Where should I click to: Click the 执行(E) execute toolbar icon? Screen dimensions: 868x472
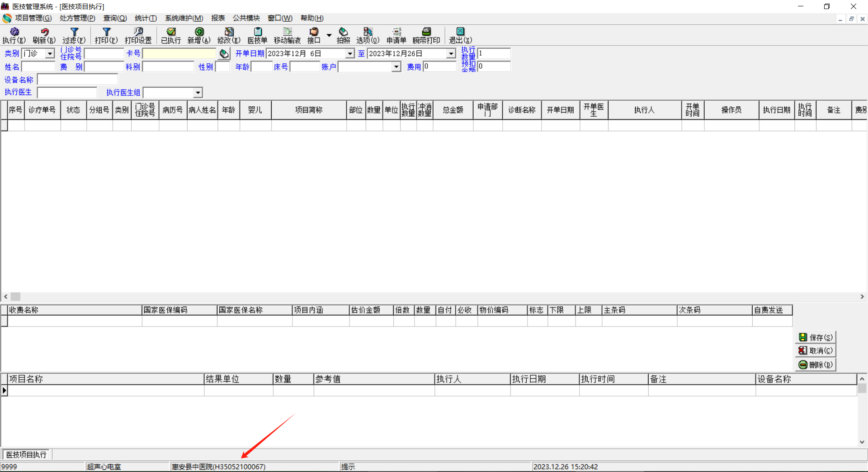[14, 35]
